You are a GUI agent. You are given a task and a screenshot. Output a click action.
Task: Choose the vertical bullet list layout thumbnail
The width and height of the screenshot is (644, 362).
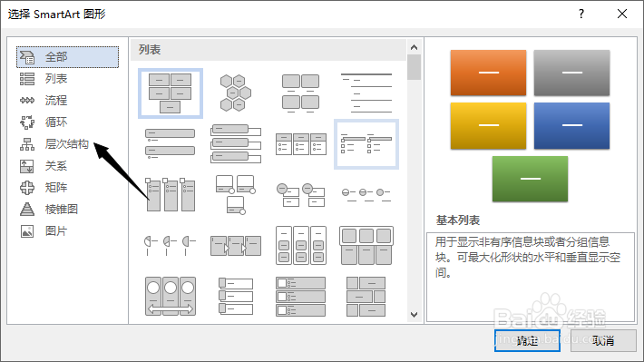click(x=170, y=144)
